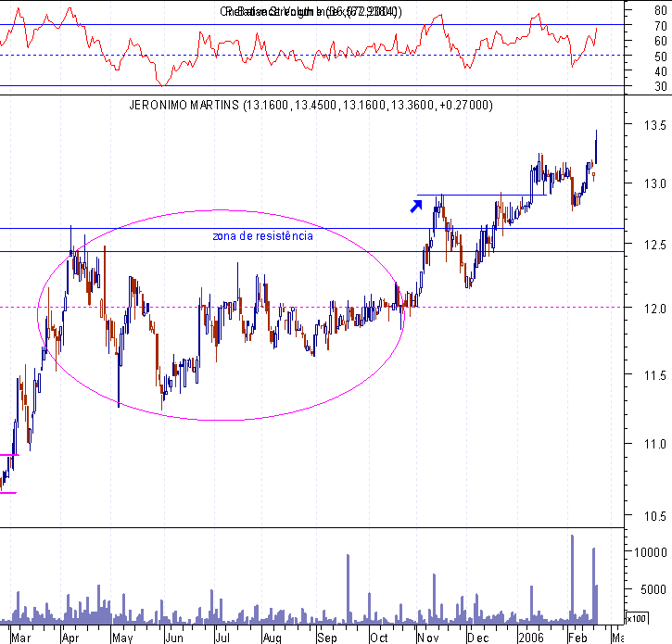Click the overlapping indicator title above the RSI panel
This screenshot has width=672, height=644.
[x=311, y=11]
